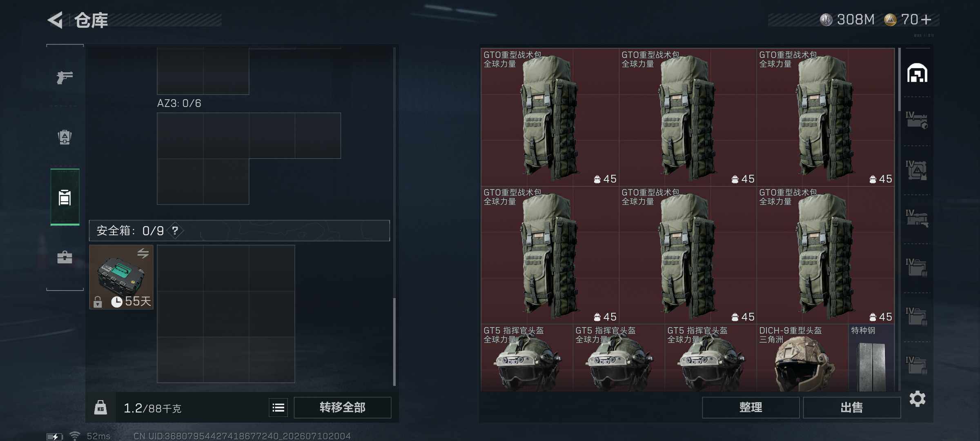Viewport: 980px width, 441px height.
Task: Select the 特种钢 special steel item
Action: pos(871,358)
